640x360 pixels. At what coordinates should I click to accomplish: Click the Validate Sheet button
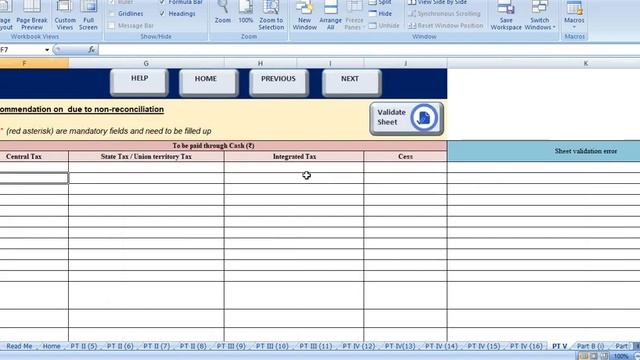(406, 118)
